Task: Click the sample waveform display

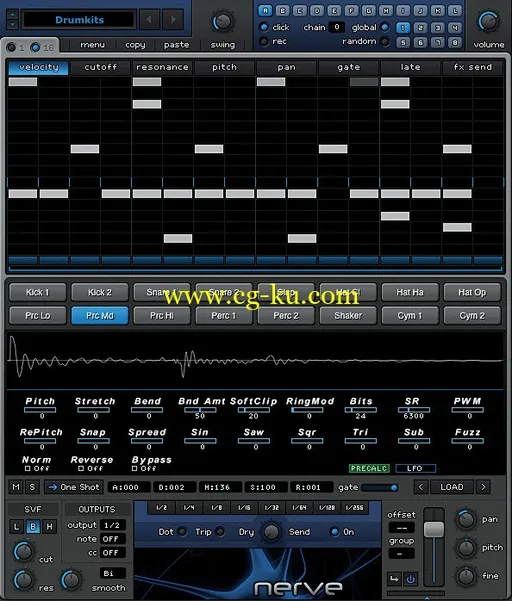Action: coord(255,360)
